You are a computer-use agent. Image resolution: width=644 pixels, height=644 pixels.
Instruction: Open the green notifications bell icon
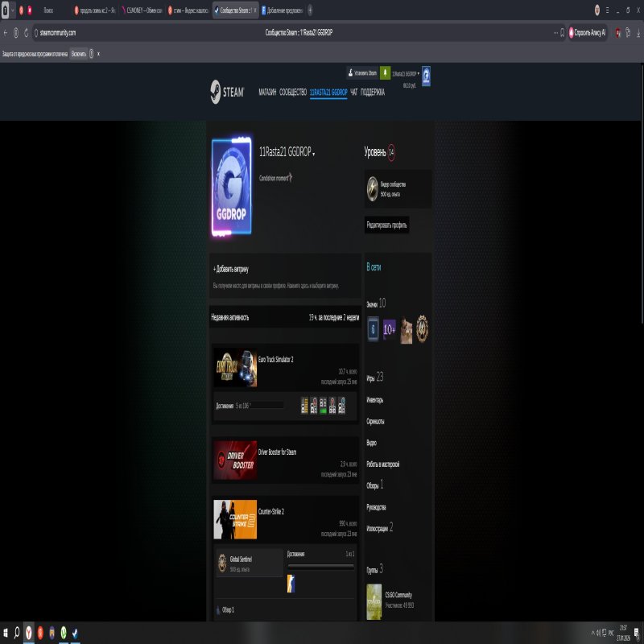click(385, 72)
